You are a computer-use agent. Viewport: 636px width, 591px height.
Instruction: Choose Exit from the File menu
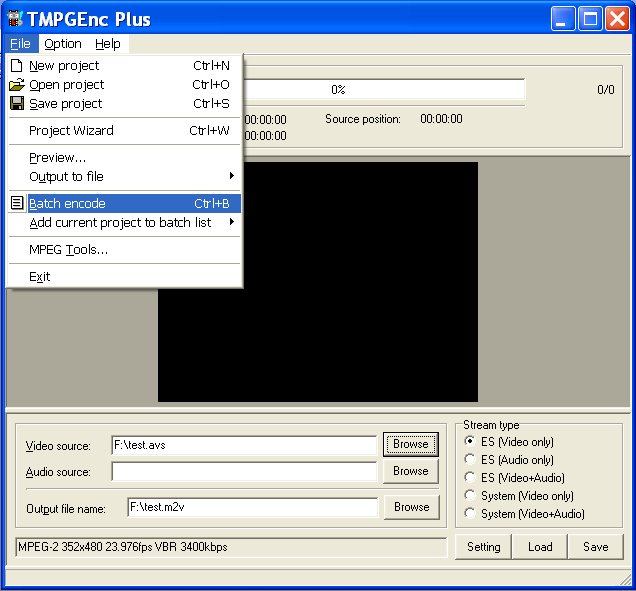click(x=125, y=277)
